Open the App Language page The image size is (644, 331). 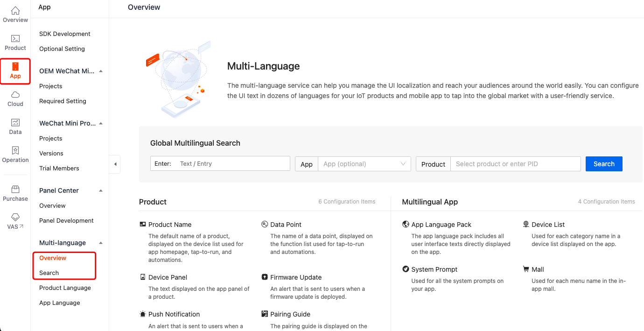tap(59, 303)
